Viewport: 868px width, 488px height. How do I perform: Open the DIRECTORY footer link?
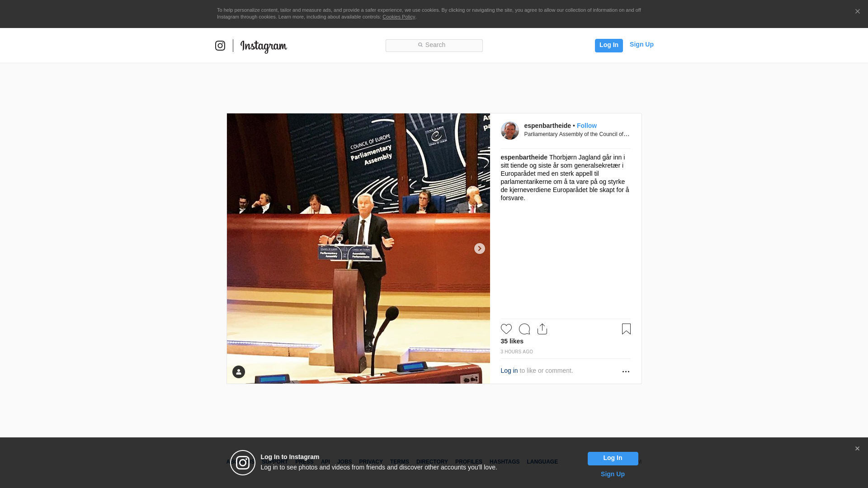pyautogui.click(x=432, y=462)
